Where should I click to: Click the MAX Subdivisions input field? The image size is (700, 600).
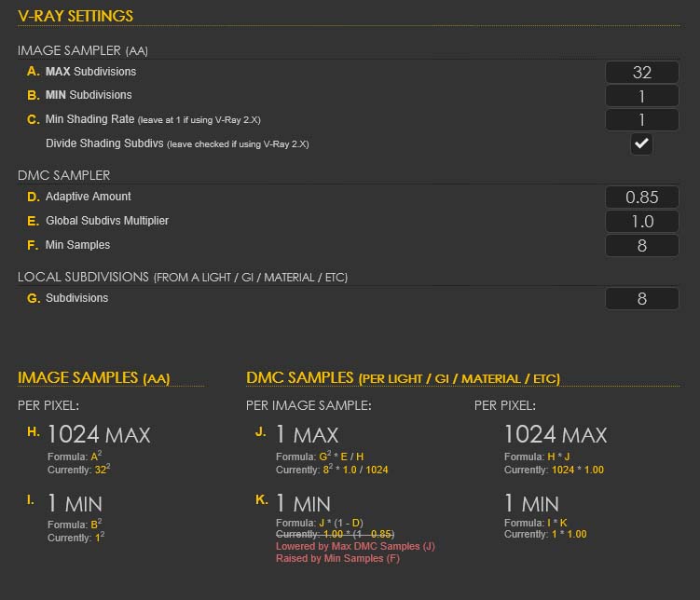pos(641,72)
